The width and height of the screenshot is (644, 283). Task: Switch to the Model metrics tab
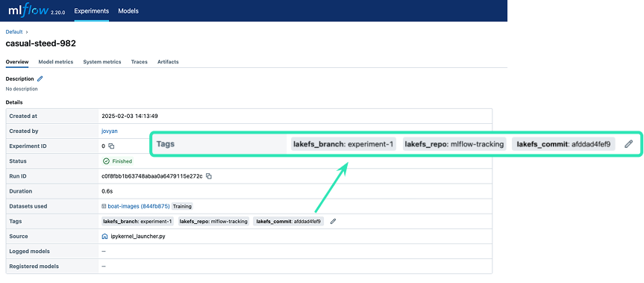[56, 62]
